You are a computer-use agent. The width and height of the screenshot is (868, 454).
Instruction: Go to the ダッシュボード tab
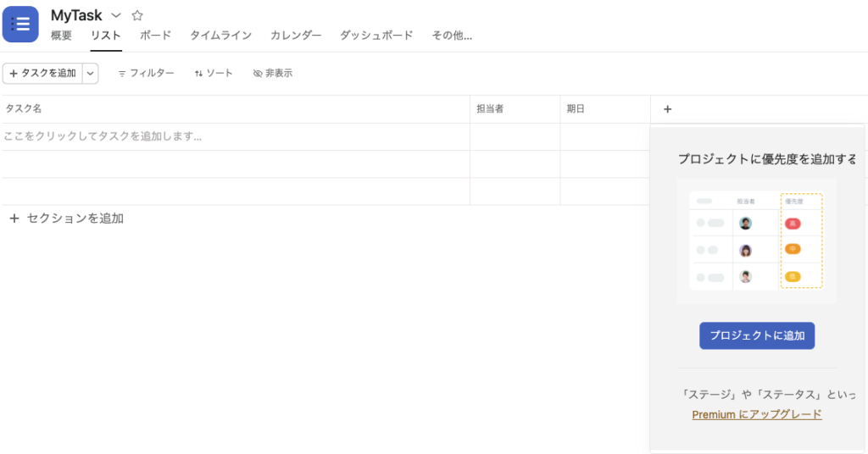pyautogui.click(x=376, y=36)
